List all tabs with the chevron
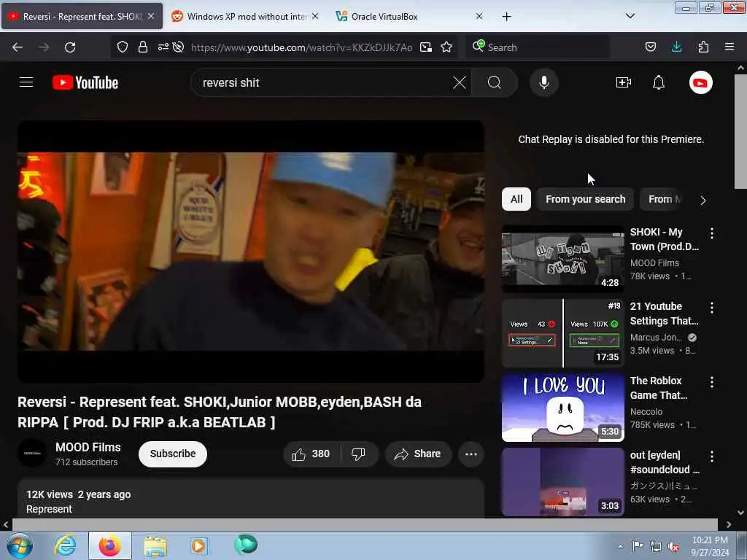The height and width of the screenshot is (560, 747). tap(630, 16)
